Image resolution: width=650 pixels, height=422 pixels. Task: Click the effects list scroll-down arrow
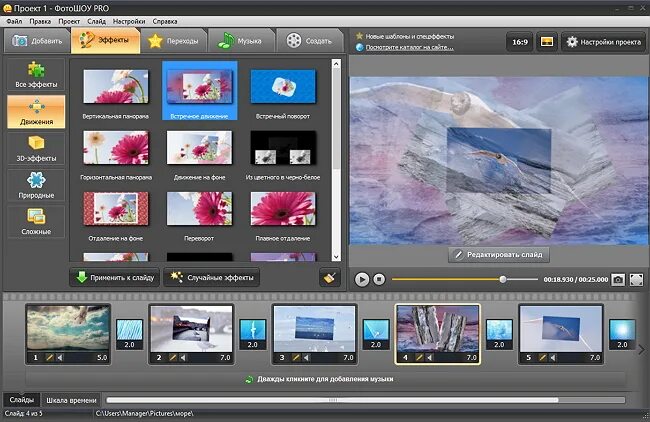coord(336,257)
